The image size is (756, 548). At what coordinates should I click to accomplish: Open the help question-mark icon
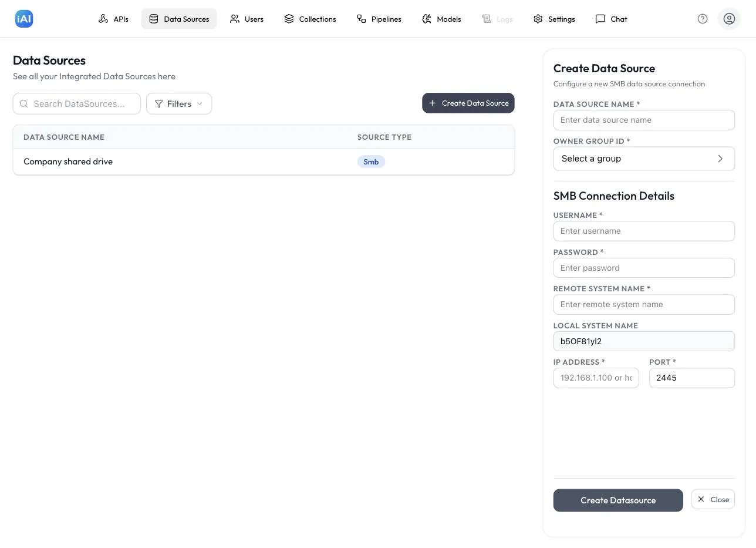tap(703, 19)
